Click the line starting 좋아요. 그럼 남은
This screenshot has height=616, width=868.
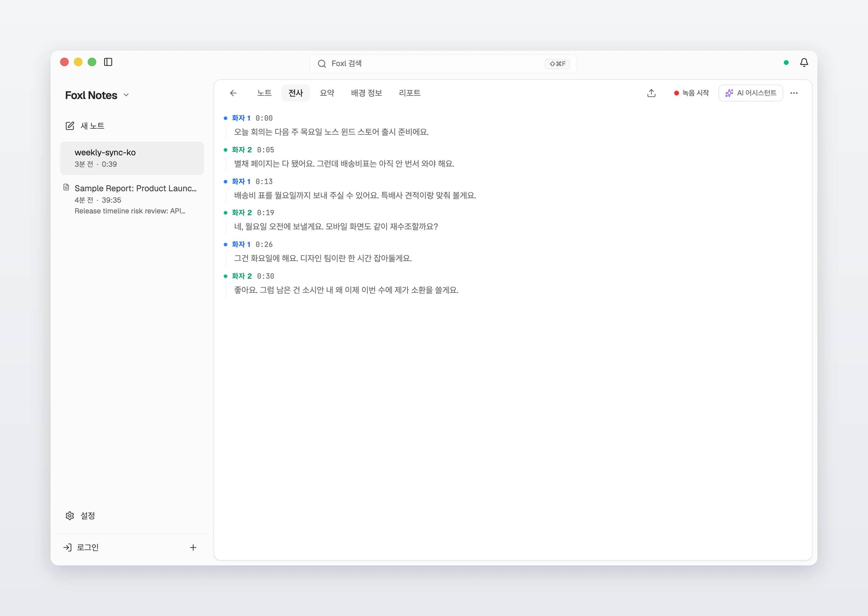[346, 290]
